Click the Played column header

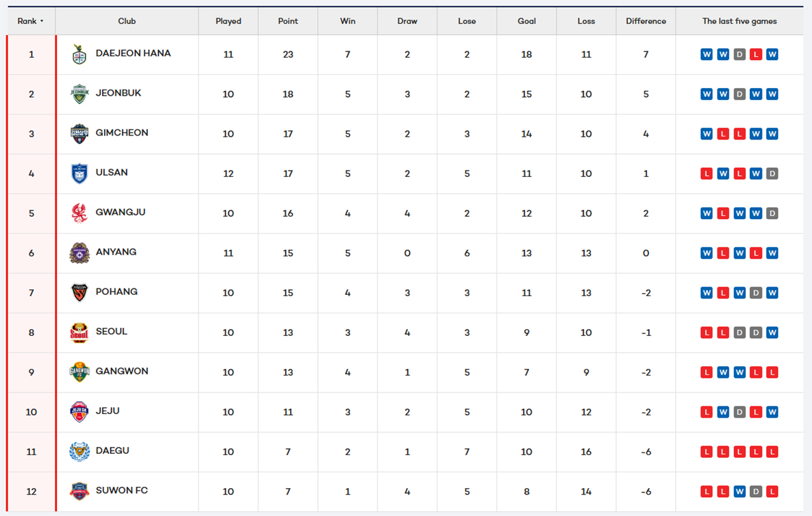coord(228,21)
